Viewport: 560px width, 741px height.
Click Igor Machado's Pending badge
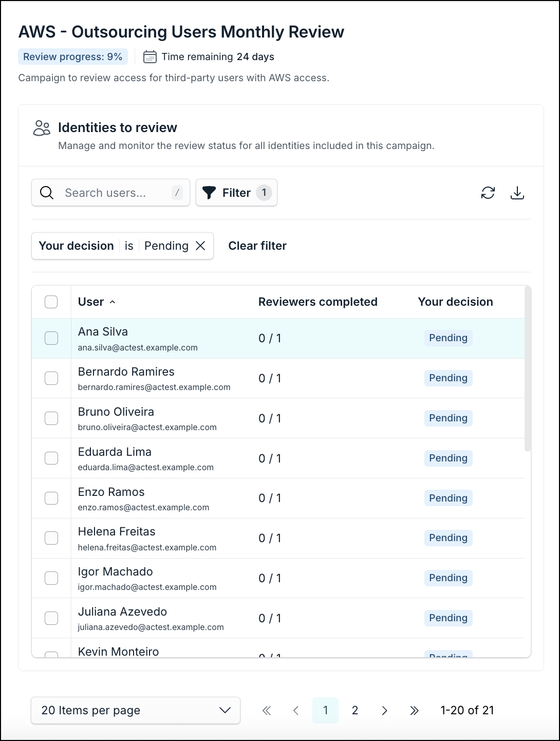448,578
